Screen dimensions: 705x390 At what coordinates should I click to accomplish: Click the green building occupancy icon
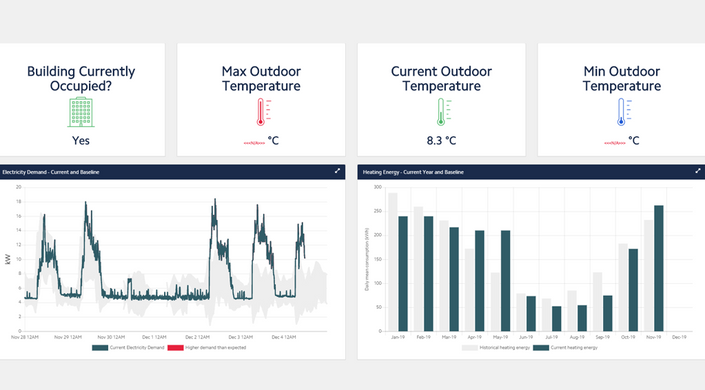tap(81, 112)
